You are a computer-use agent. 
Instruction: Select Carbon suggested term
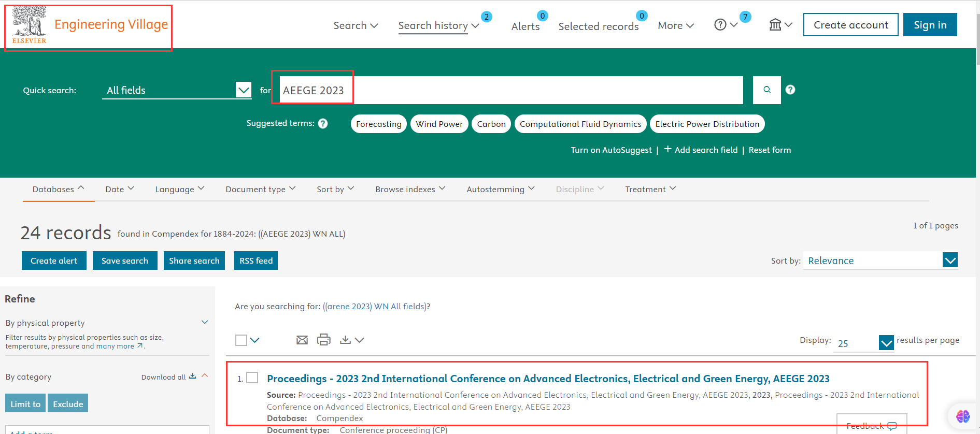pyautogui.click(x=491, y=124)
